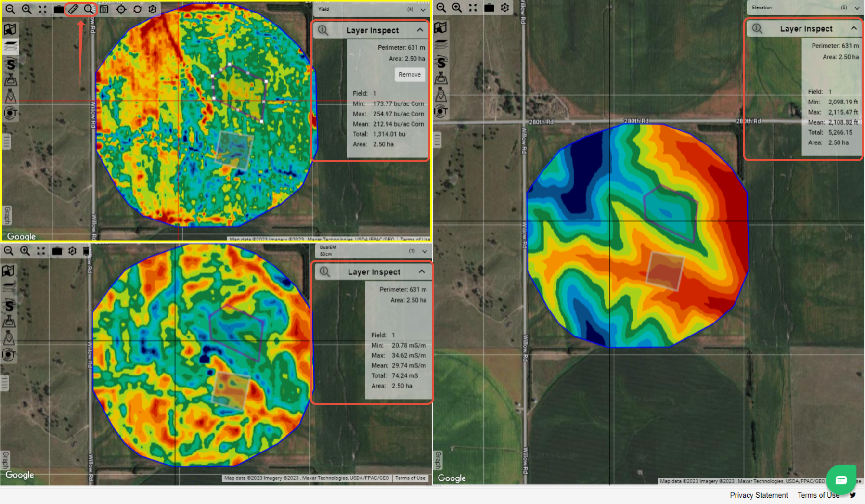Screen dimensions: 865x504
Task: Open briefcase tool in Elevation map
Action: tap(489, 8)
